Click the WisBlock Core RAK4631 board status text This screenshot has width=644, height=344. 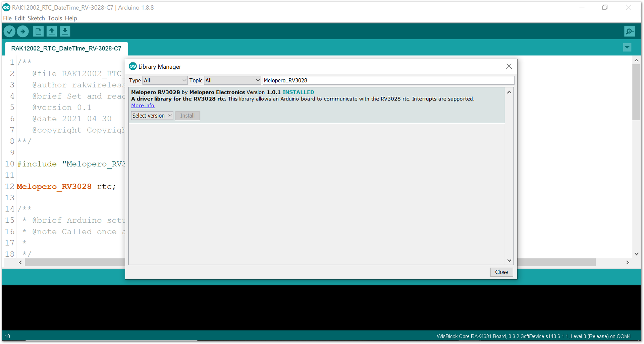click(x=533, y=336)
